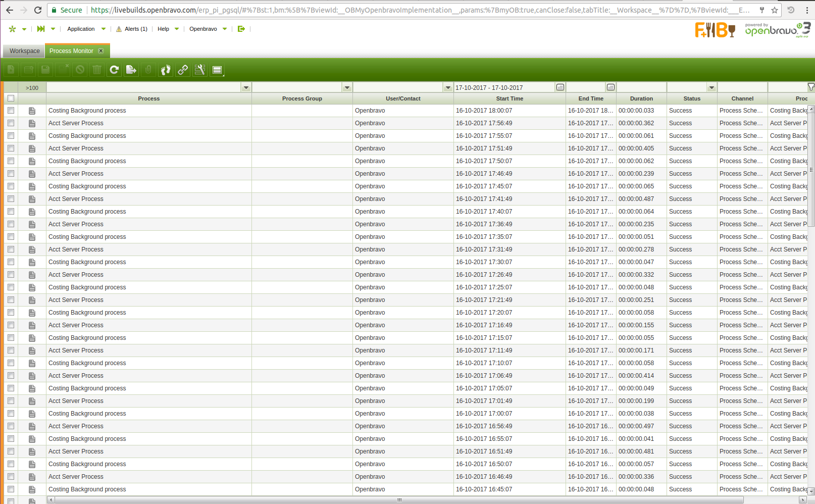Click the horizontal scrollbar at grid bottom
Image resolution: width=815 pixels, height=504 pixels.
coord(399,500)
